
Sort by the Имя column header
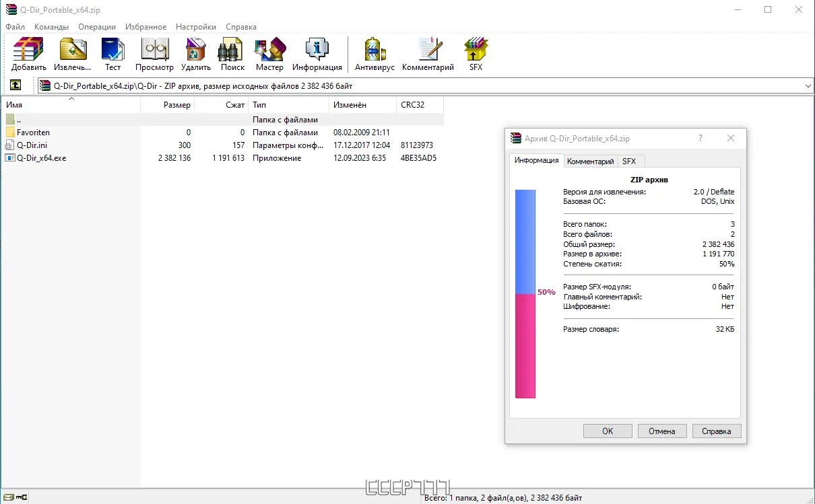(71, 105)
